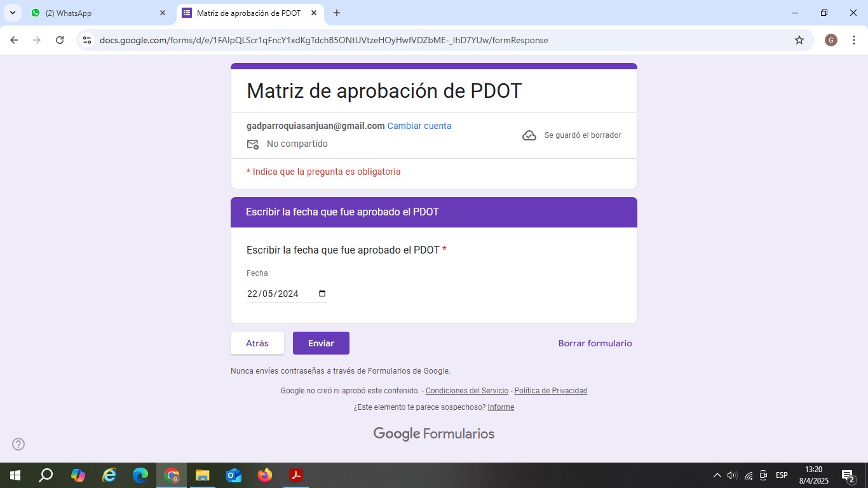Viewport: 868px width, 488px height.
Task: Reload the page with refresh icon
Action: point(60,40)
